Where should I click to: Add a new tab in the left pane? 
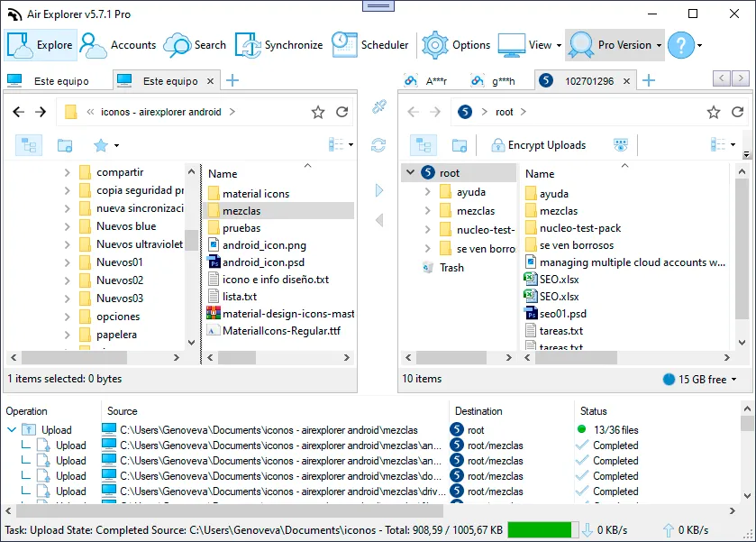[x=232, y=80]
